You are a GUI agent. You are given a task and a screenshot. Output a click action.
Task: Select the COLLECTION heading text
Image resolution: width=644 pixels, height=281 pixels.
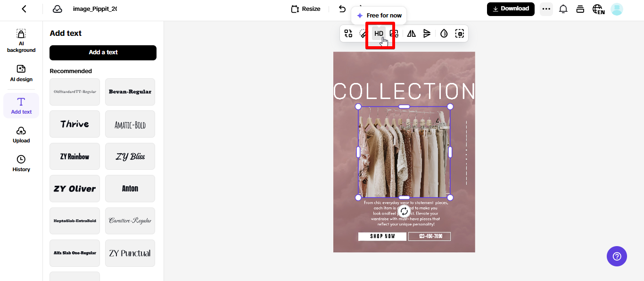tap(404, 91)
